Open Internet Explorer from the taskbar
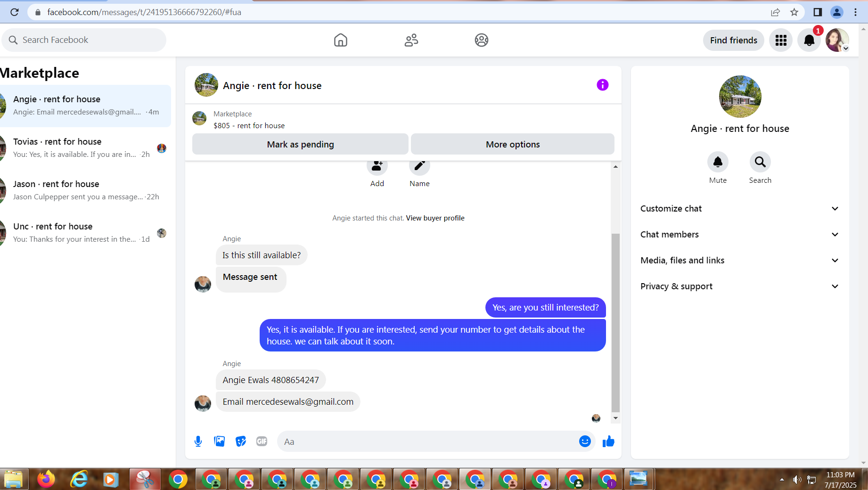Image resolution: width=868 pixels, height=490 pixels. (79, 480)
